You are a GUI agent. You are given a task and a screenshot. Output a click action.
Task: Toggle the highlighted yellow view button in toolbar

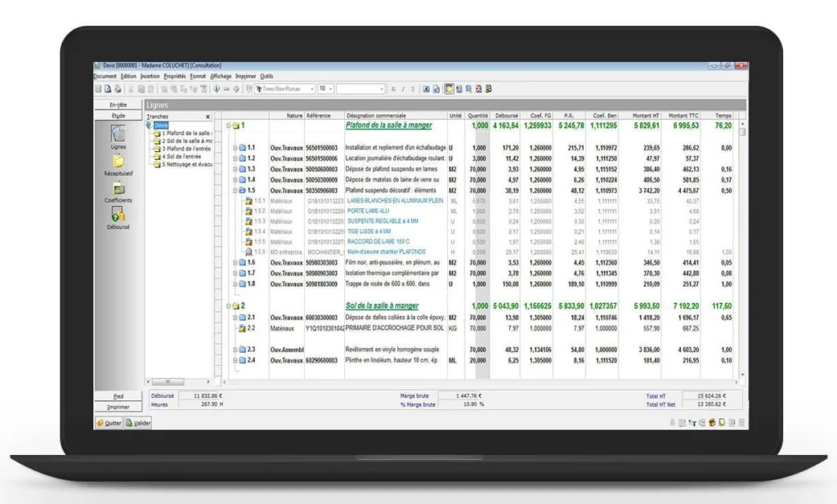coord(449,89)
